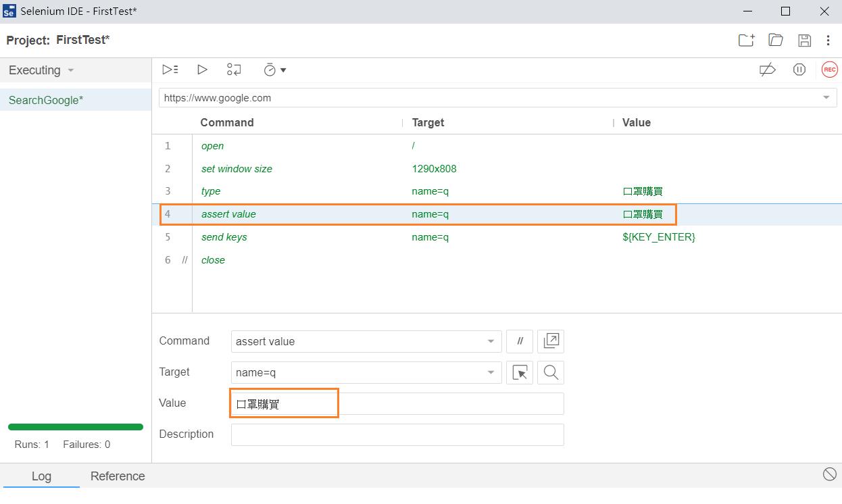The height and width of the screenshot is (504, 842).
Task: Toggle disable breakpoints icon
Action: [768, 70]
